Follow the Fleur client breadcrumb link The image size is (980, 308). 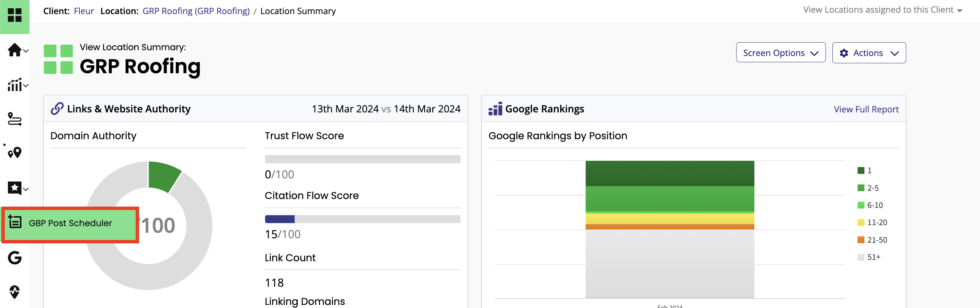(84, 11)
